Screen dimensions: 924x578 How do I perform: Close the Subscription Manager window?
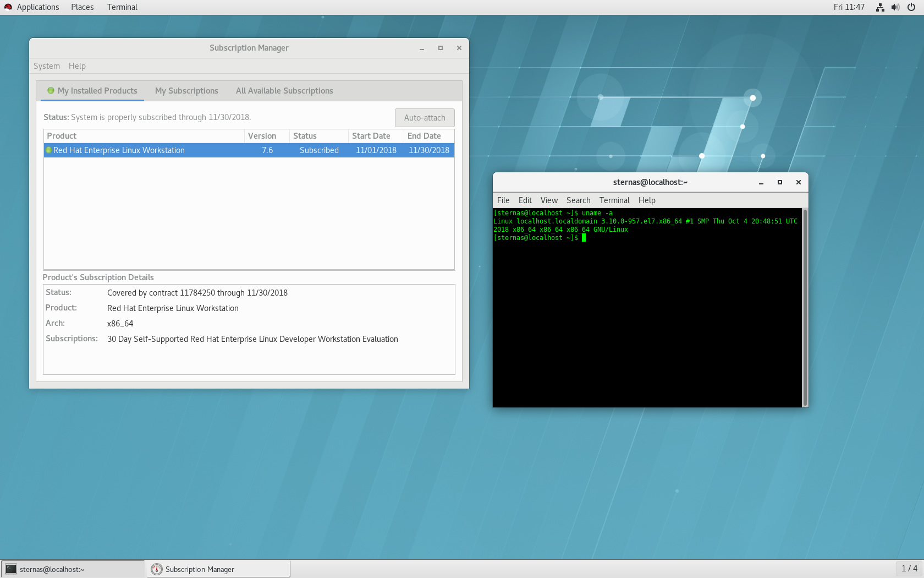click(x=459, y=48)
